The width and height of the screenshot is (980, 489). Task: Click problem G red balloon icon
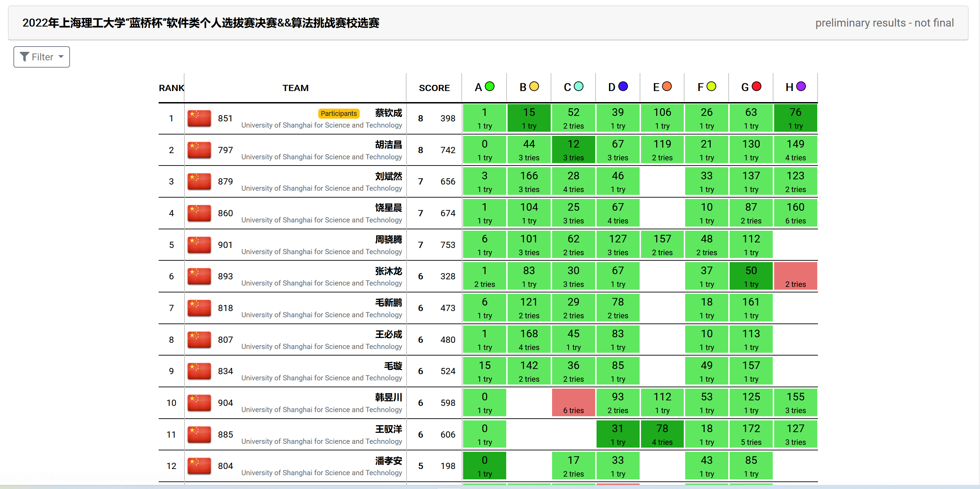point(756,87)
